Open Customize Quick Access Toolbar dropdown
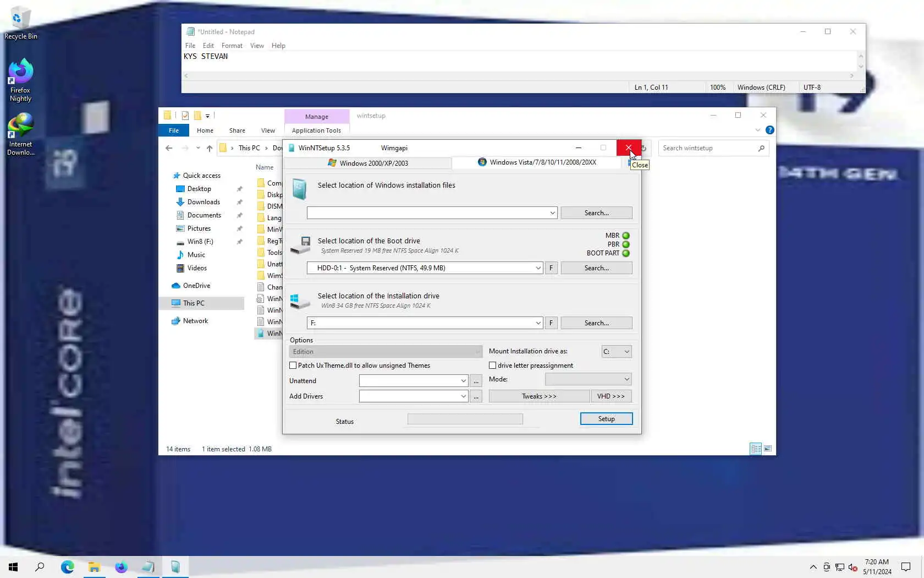 (207, 116)
